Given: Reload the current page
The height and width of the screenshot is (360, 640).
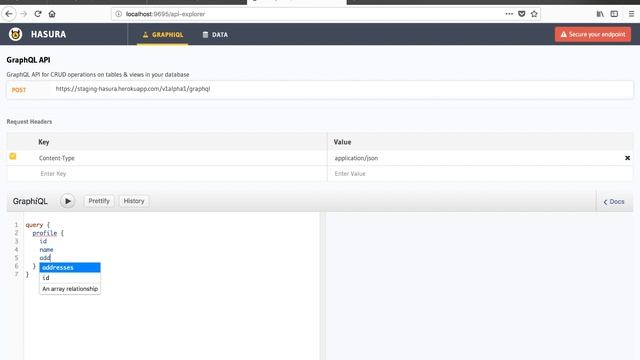Looking at the screenshot, I should coord(38,14).
